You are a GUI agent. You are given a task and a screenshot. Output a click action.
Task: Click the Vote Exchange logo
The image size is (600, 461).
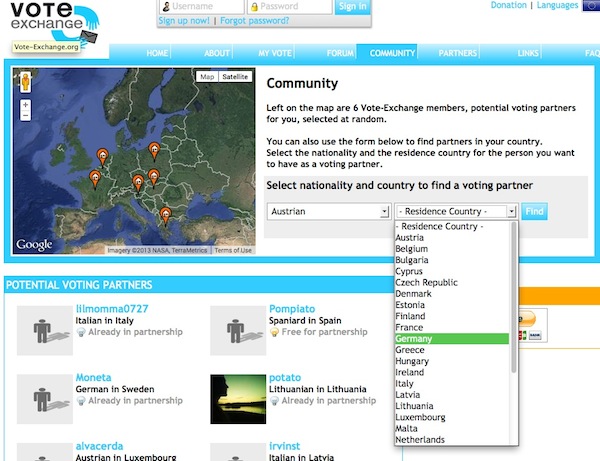tap(54, 25)
